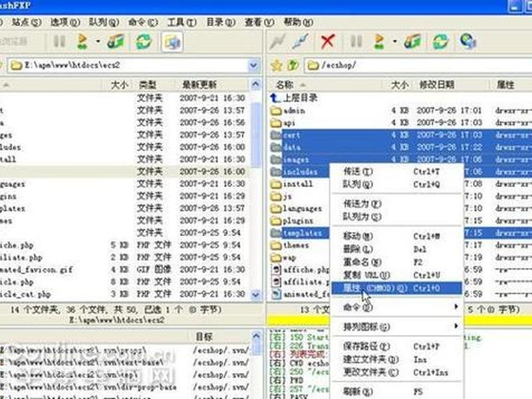
Task: Choose 刷新(R) from context menu
Action: [x=396, y=392]
